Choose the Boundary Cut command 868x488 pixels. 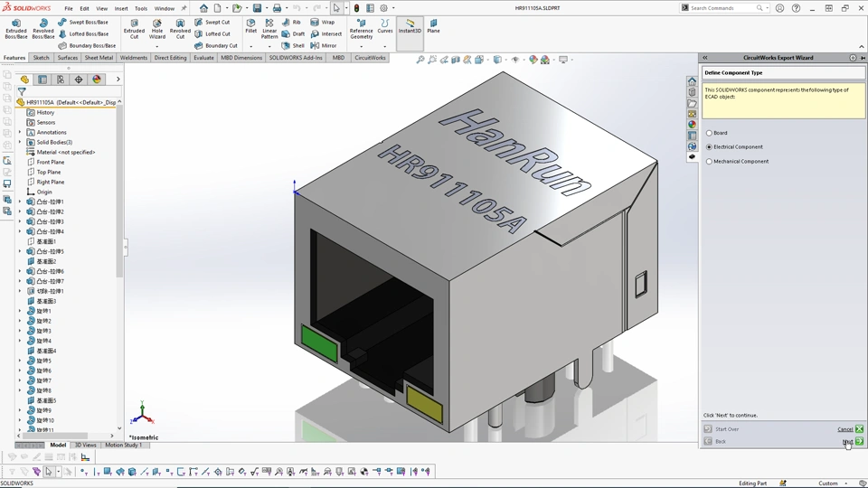click(x=216, y=45)
